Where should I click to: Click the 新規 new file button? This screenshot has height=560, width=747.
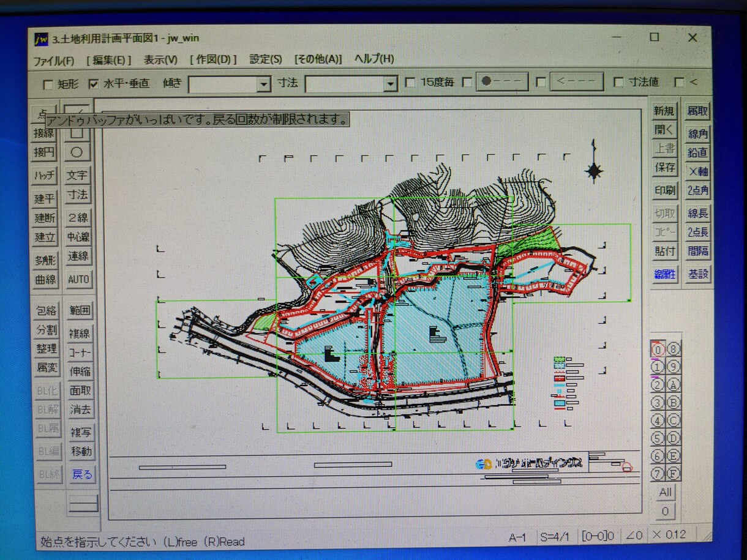pos(664,111)
